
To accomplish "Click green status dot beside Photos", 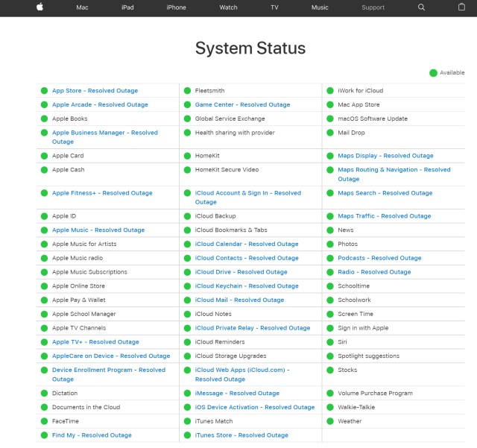I will 330,244.
